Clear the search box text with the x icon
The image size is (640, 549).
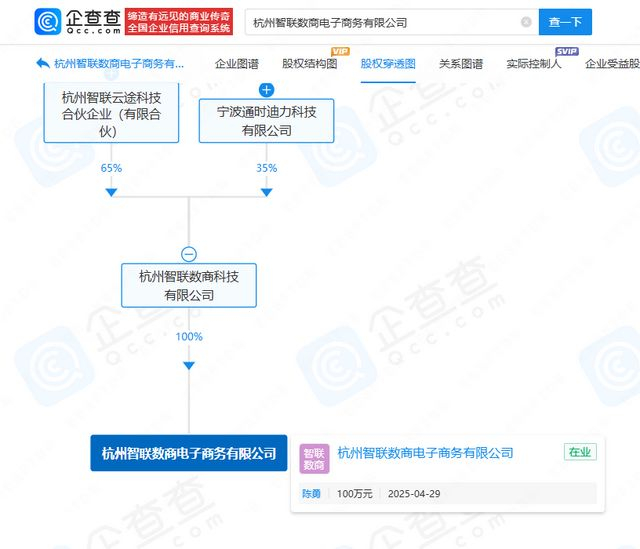pyautogui.click(x=526, y=22)
